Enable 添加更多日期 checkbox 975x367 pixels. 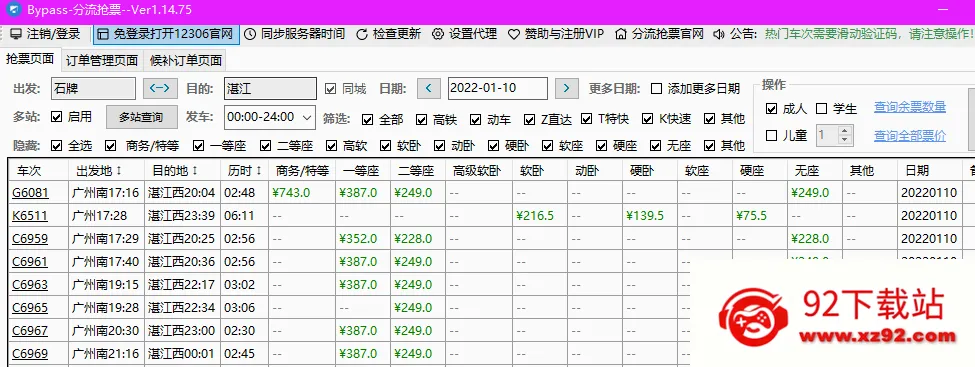pos(657,88)
